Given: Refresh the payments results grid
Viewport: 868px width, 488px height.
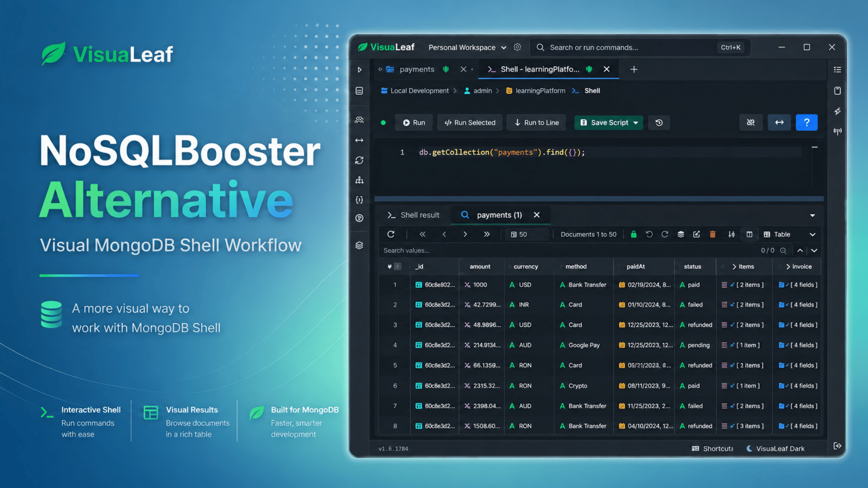Looking at the screenshot, I should pyautogui.click(x=391, y=234).
